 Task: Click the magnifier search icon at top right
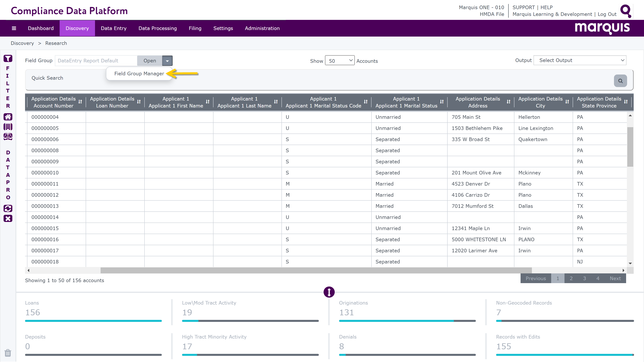pos(626,11)
